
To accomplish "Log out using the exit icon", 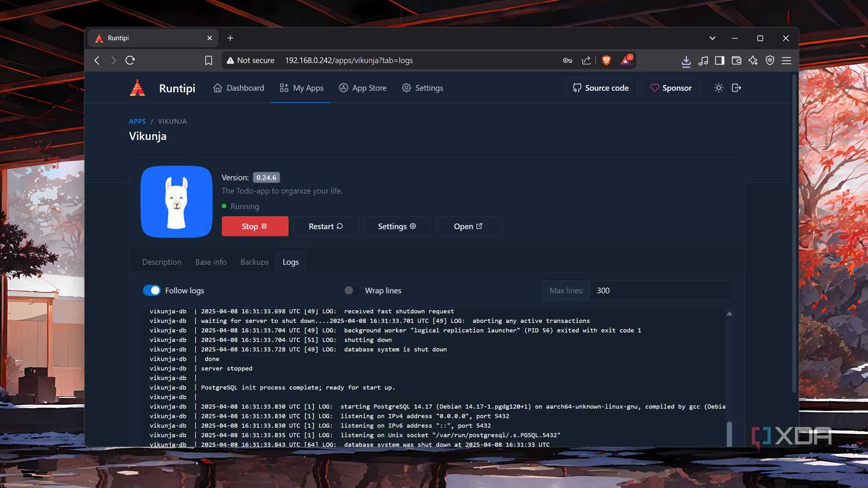I will coord(737,88).
